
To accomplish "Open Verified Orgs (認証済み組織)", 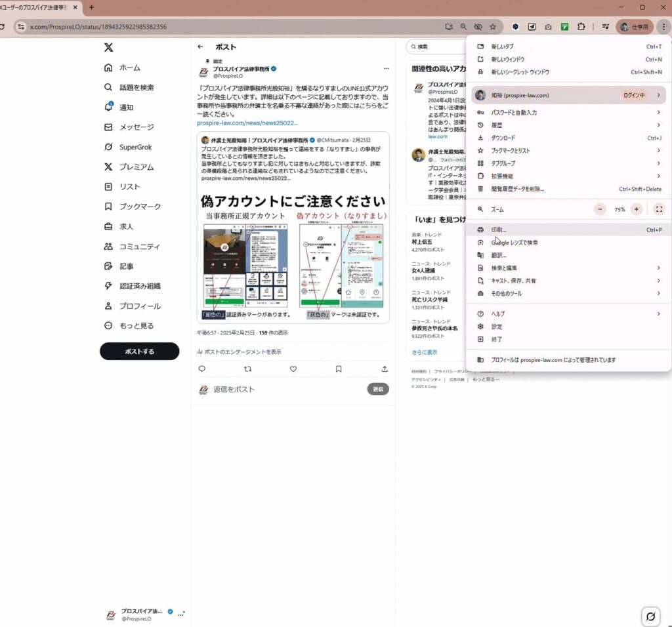I will [133, 286].
